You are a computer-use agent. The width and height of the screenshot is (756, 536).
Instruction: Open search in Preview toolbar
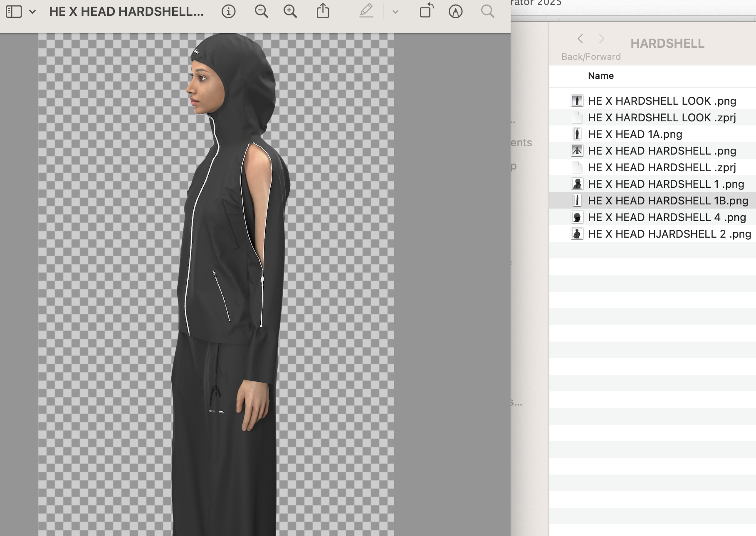click(487, 11)
